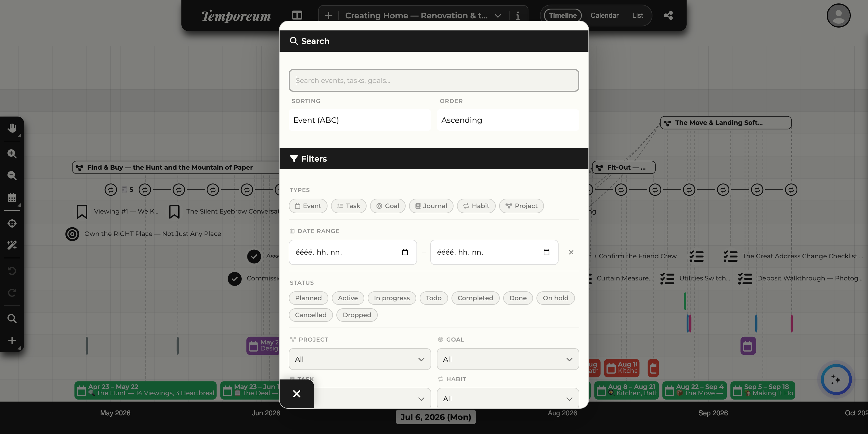Screen dimensions: 868x434
Task: Click the zoom out magnifier icon
Action: (12, 176)
